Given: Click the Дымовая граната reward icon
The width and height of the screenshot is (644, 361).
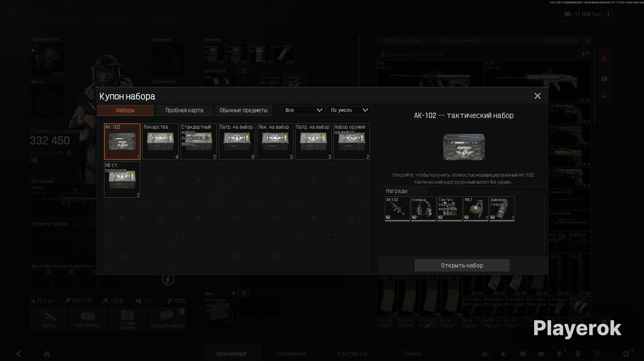Looking at the screenshot, I should (502, 209).
